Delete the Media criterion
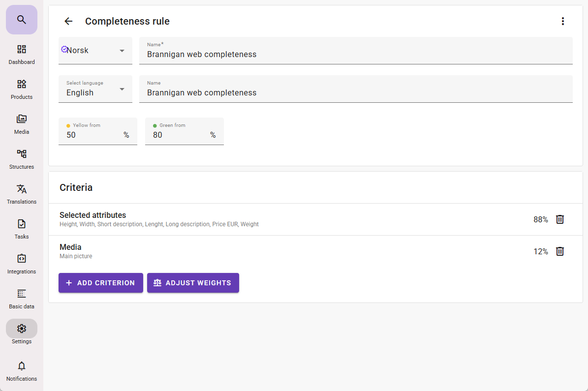 pyautogui.click(x=559, y=251)
